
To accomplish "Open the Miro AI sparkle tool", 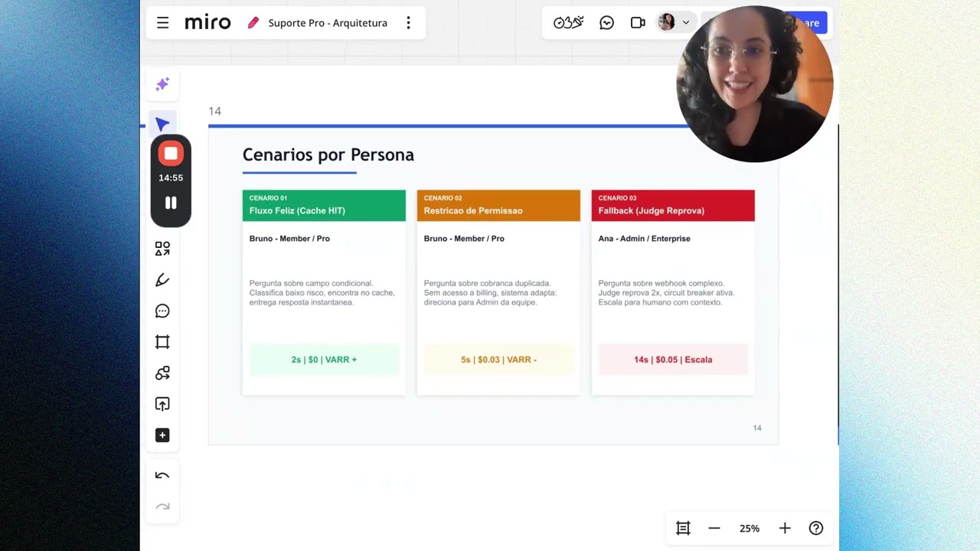I will click(162, 84).
